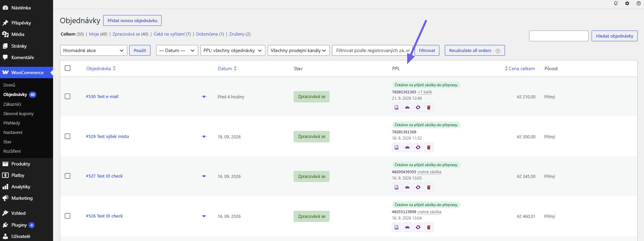Viewport: 644px width, 241px height.
Task: Go to Zákazníci under WooCommerce
Action: coord(12,104)
